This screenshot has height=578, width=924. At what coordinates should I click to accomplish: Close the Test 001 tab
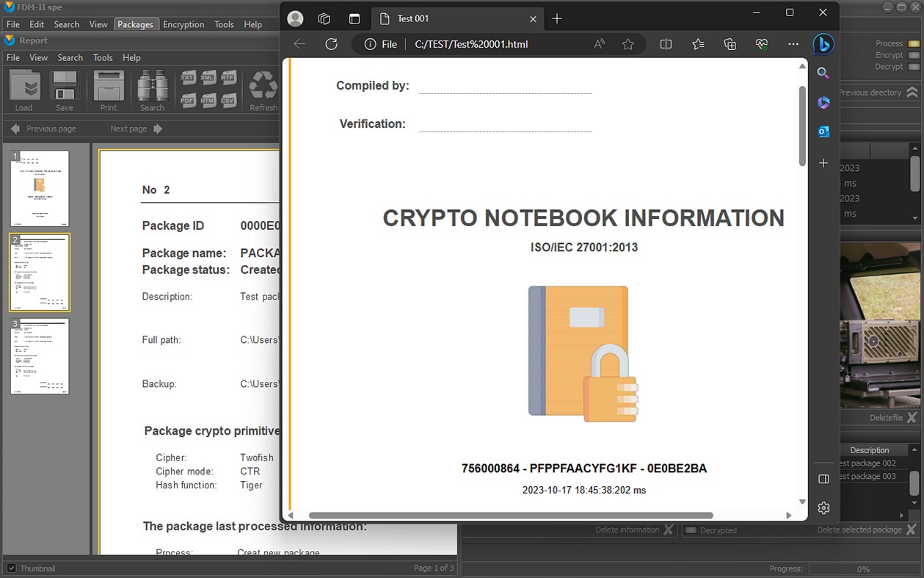pos(533,18)
